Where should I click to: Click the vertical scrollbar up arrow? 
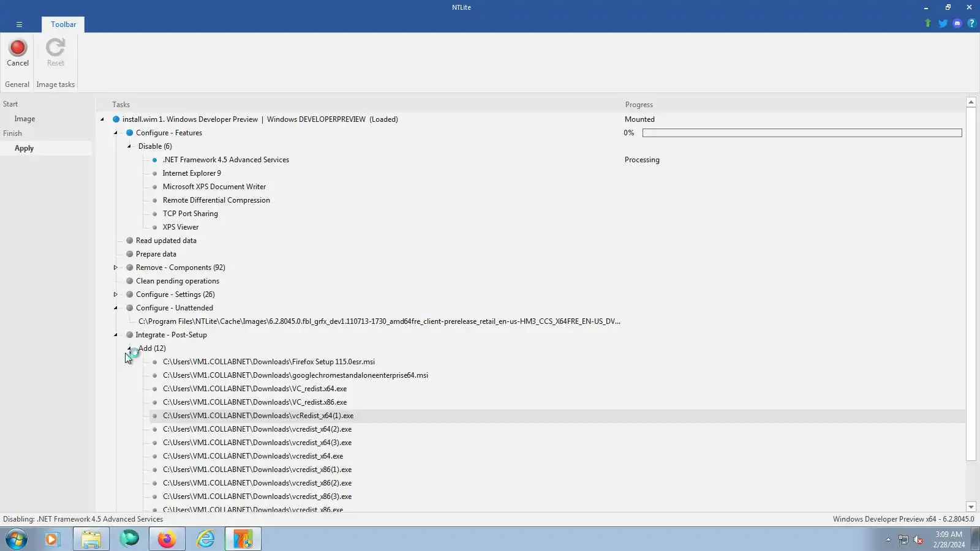pyautogui.click(x=971, y=102)
